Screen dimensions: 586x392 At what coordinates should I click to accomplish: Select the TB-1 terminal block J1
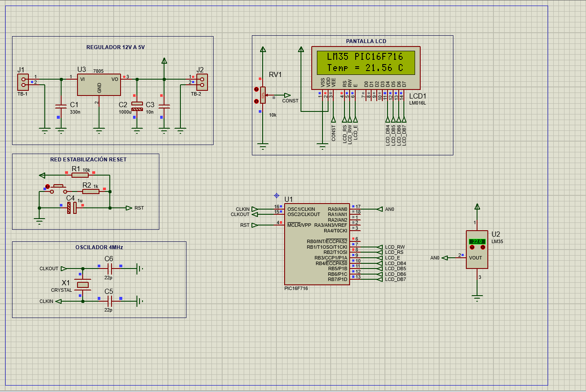[x=22, y=82]
